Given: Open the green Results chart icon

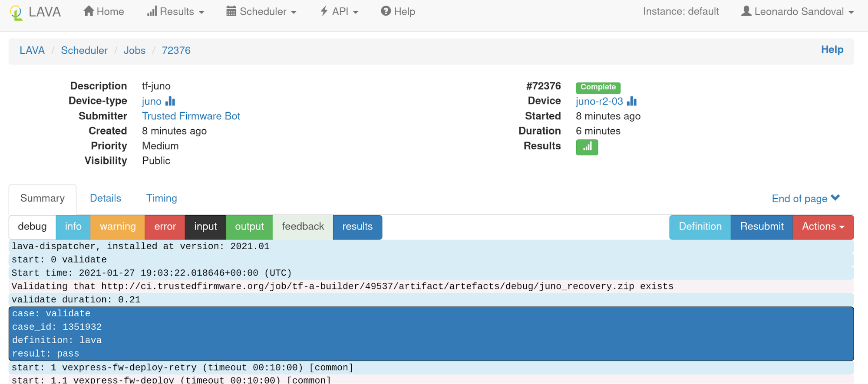Looking at the screenshot, I should (x=587, y=147).
